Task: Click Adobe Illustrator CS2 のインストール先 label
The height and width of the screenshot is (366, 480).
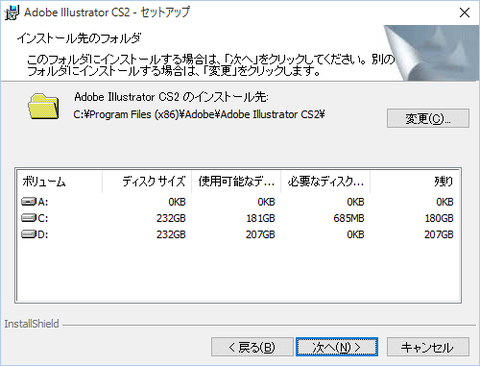Action: pyautogui.click(x=171, y=97)
